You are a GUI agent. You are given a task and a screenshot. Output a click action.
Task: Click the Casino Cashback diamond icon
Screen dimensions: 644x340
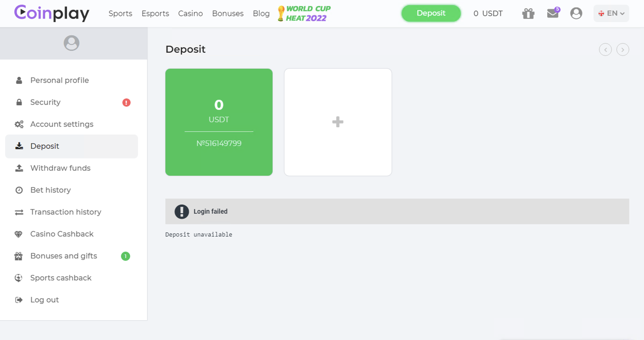coord(19,234)
